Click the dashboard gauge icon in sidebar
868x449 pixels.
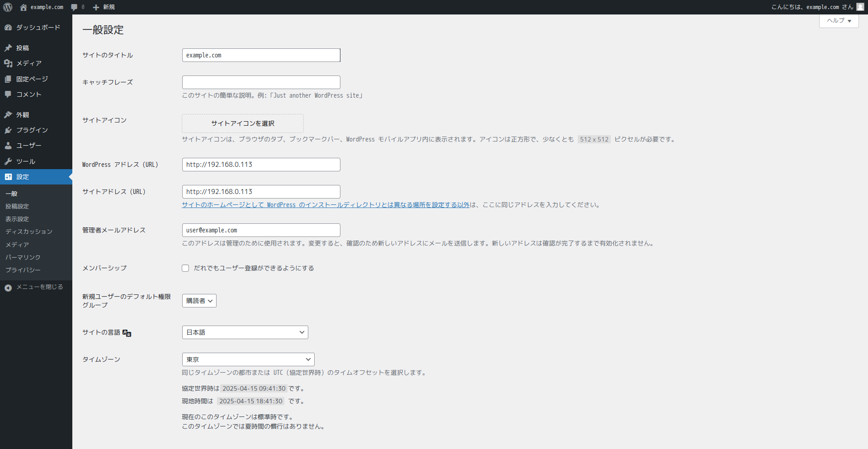point(8,28)
